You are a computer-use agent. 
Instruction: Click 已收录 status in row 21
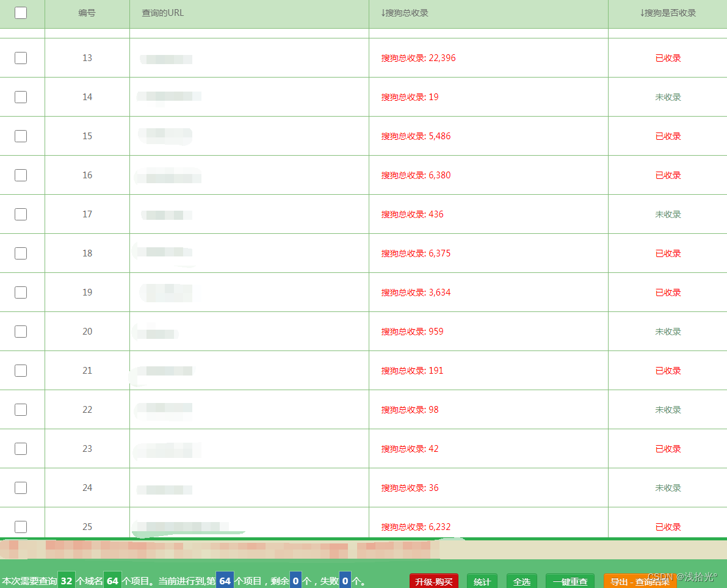(668, 371)
